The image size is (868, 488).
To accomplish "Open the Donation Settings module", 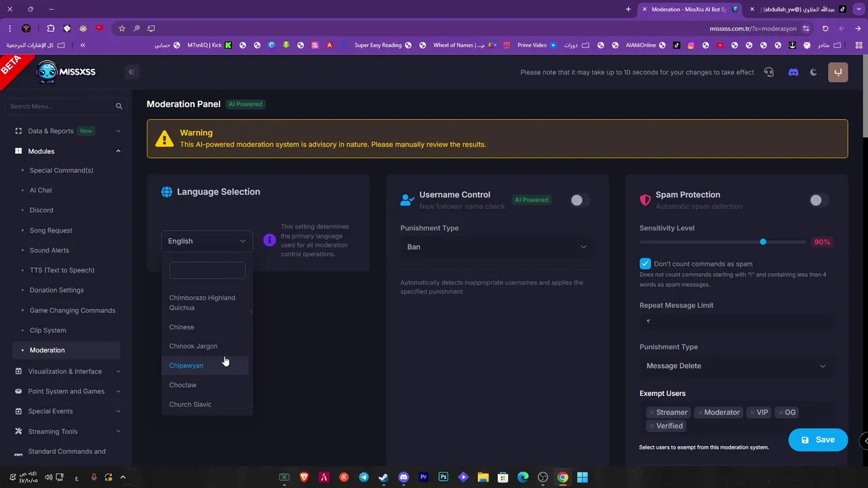I will (57, 290).
